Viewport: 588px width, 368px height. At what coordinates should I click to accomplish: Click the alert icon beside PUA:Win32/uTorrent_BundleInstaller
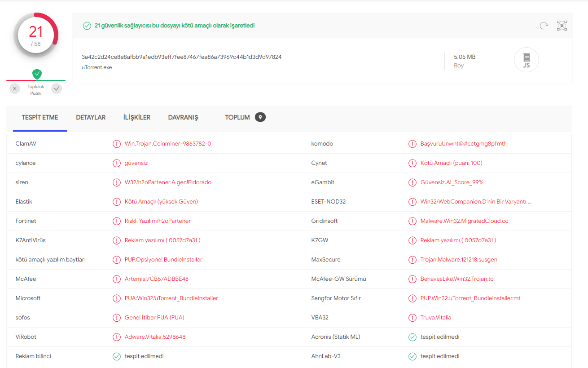point(117,298)
